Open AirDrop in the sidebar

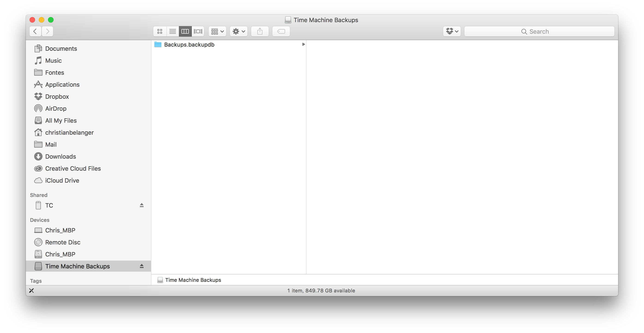tap(55, 109)
